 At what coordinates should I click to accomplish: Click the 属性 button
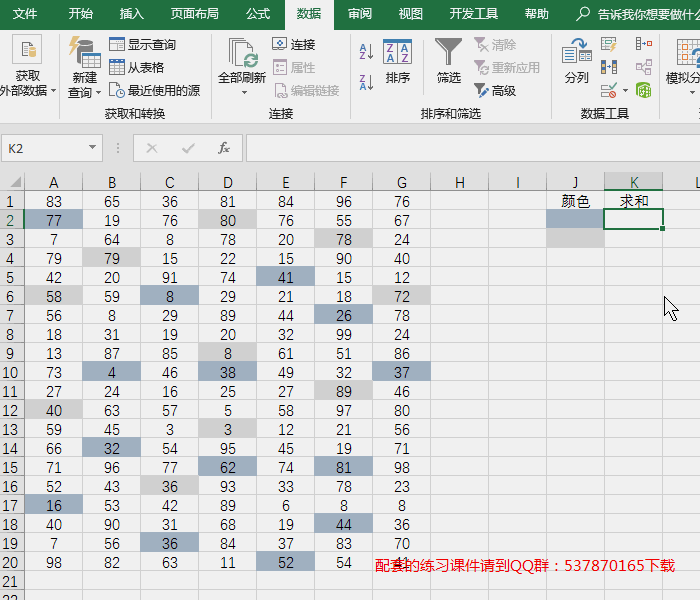click(x=293, y=67)
